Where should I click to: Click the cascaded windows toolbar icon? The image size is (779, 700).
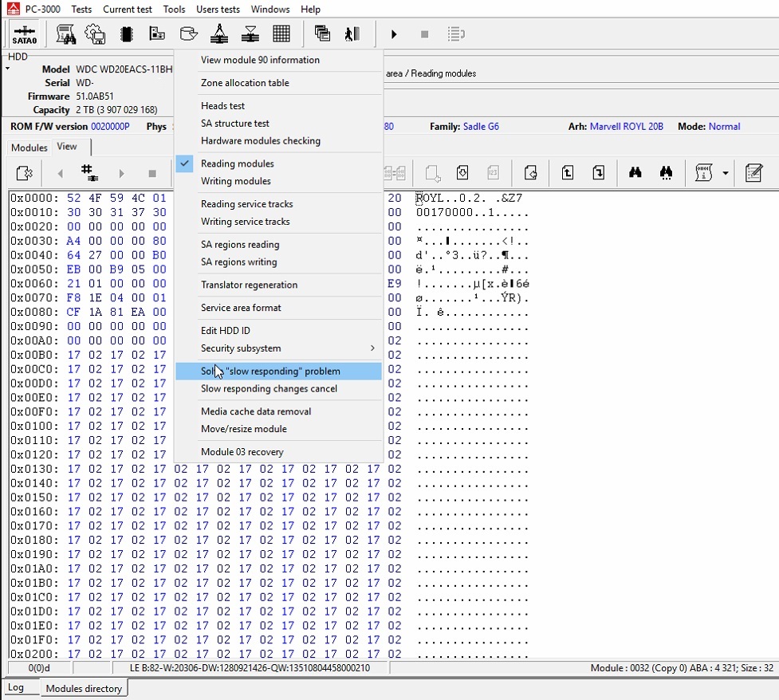click(x=322, y=34)
